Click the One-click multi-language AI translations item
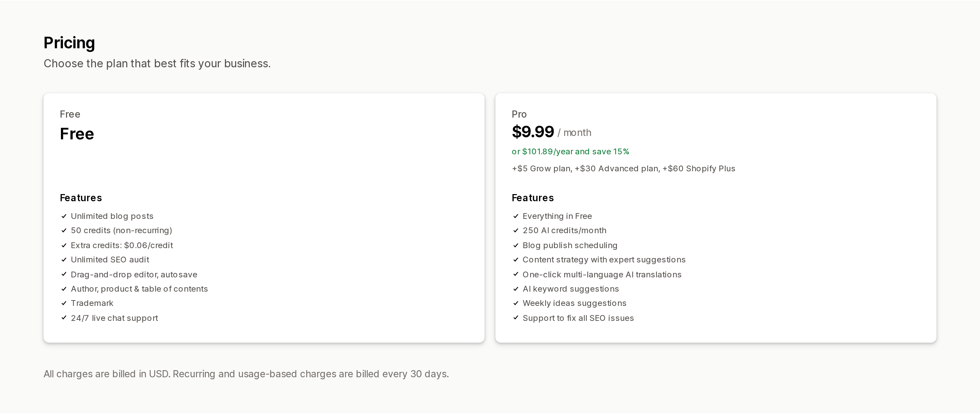This screenshot has height=414, width=980. point(602,275)
